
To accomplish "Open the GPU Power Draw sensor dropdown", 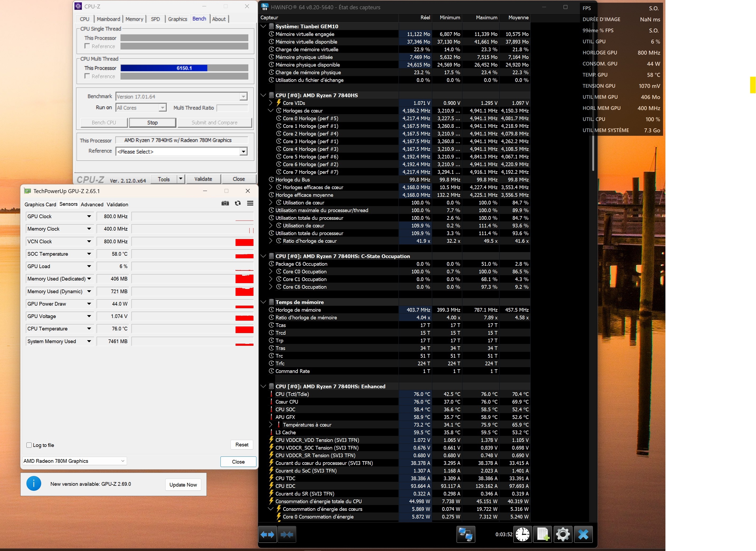I will coord(89,304).
